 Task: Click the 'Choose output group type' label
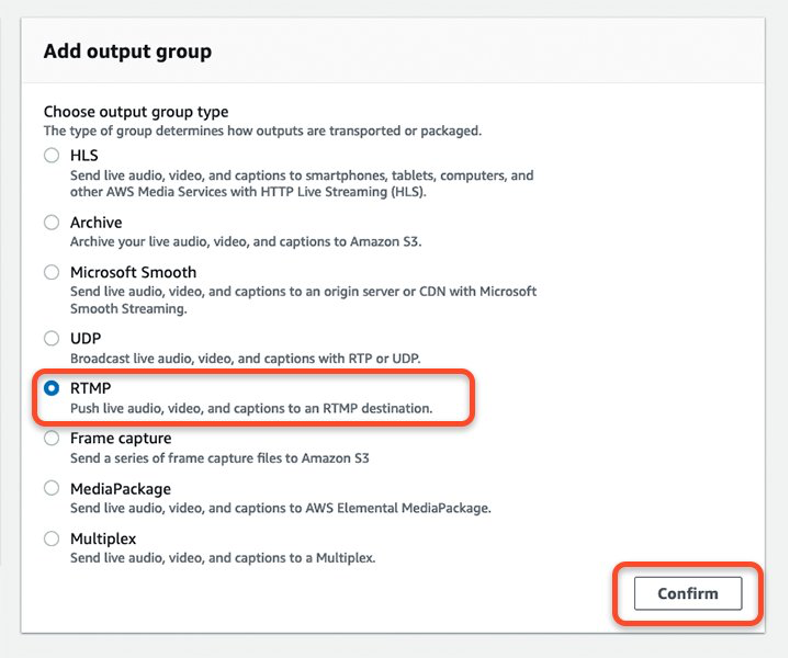pos(136,112)
